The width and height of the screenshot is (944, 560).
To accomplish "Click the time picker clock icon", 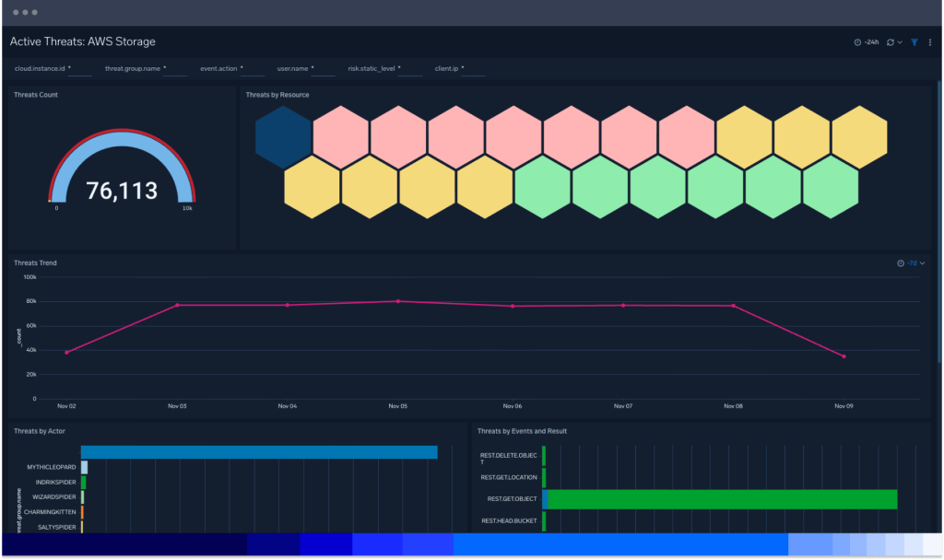I will (857, 41).
